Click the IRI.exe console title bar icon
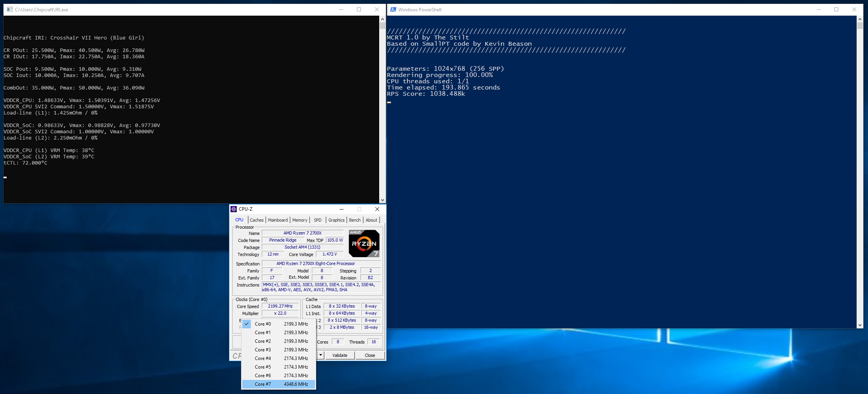 pyautogui.click(x=9, y=9)
